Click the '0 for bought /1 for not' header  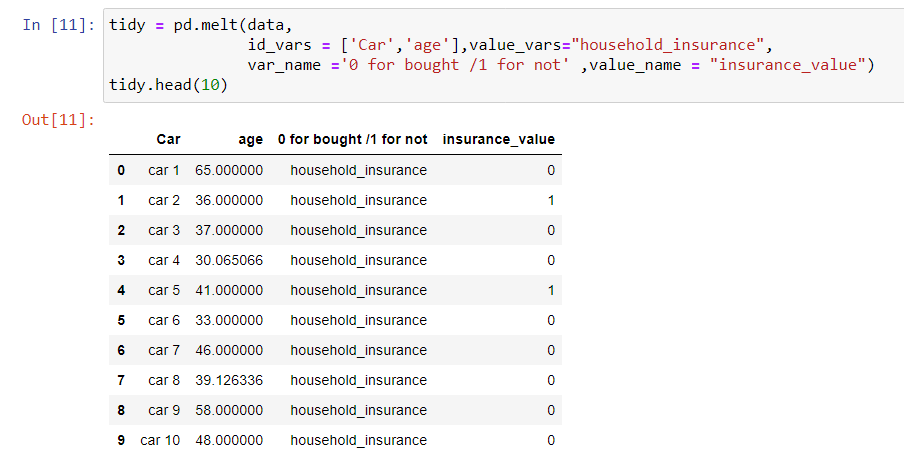[x=353, y=139]
